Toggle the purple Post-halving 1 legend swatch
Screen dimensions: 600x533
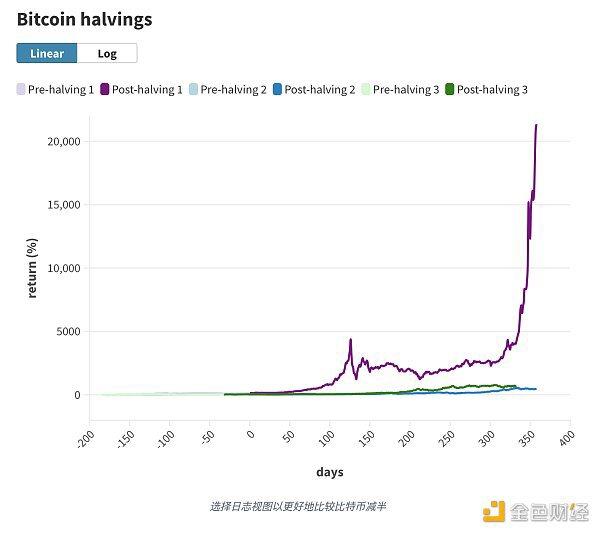(104, 89)
